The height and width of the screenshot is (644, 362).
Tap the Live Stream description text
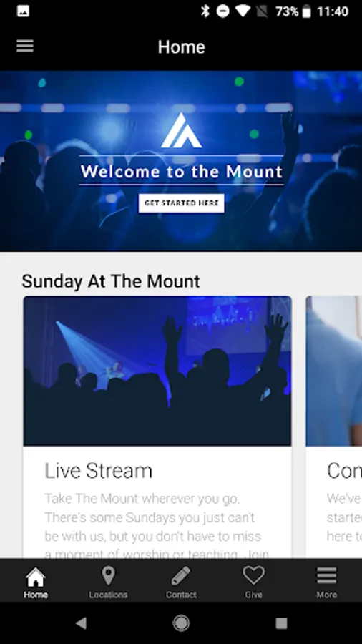tap(157, 527)
